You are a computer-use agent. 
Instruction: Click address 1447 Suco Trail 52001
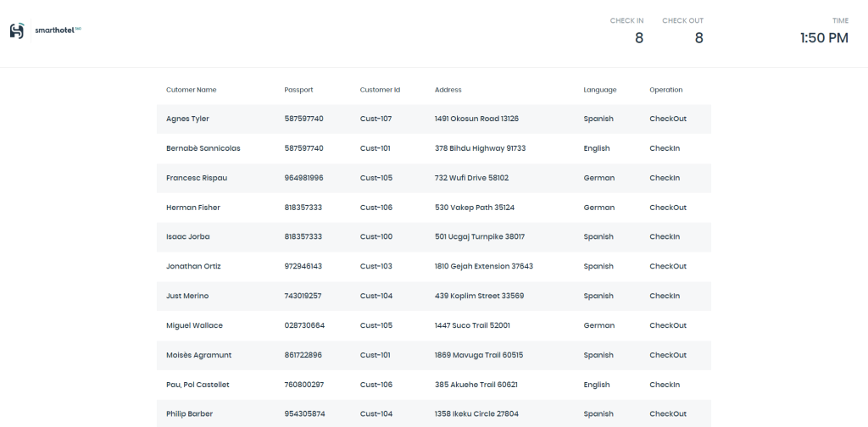click(x=472, y=325)
